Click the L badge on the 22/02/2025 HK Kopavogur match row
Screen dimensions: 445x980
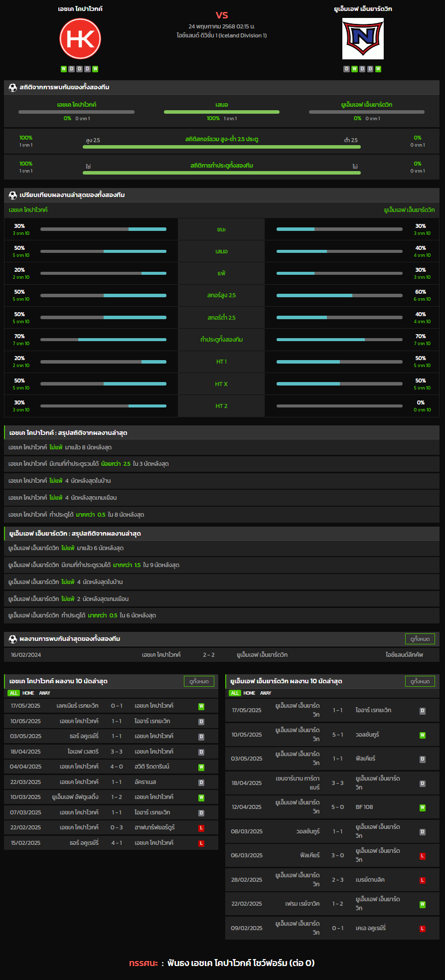pos(201,828)
